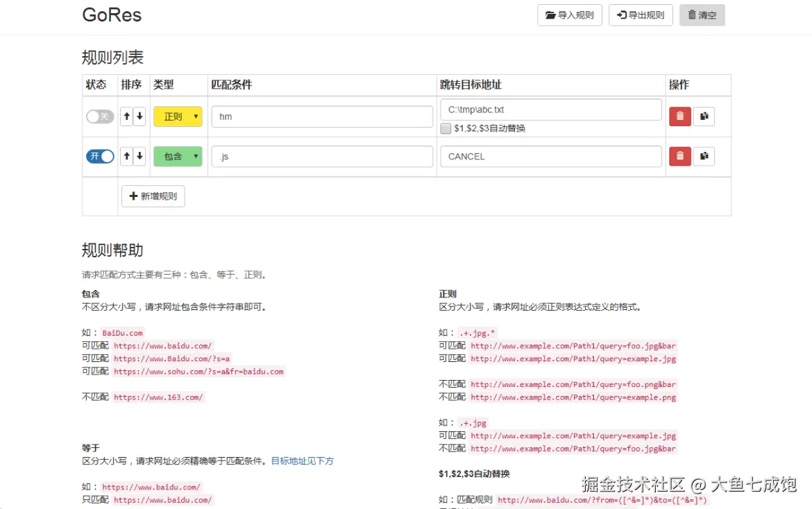Move the hm rule up with arrow
The height and width of the screenshot is (509, 812).
127,117
